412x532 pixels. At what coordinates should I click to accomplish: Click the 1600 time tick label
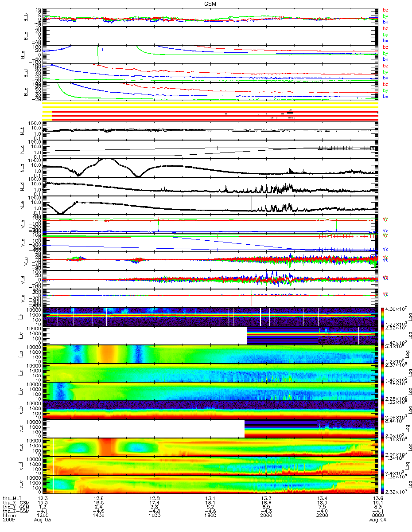click(x=154, y=515)
